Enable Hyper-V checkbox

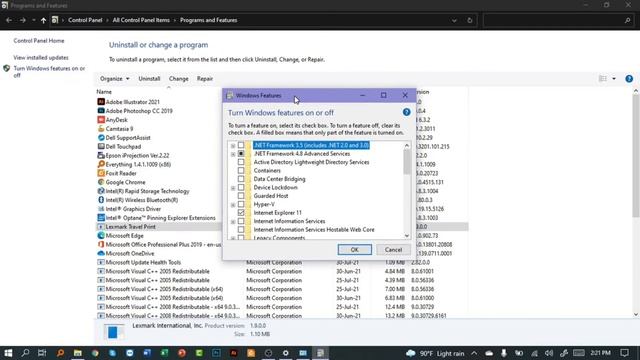(x=241, y=204)
